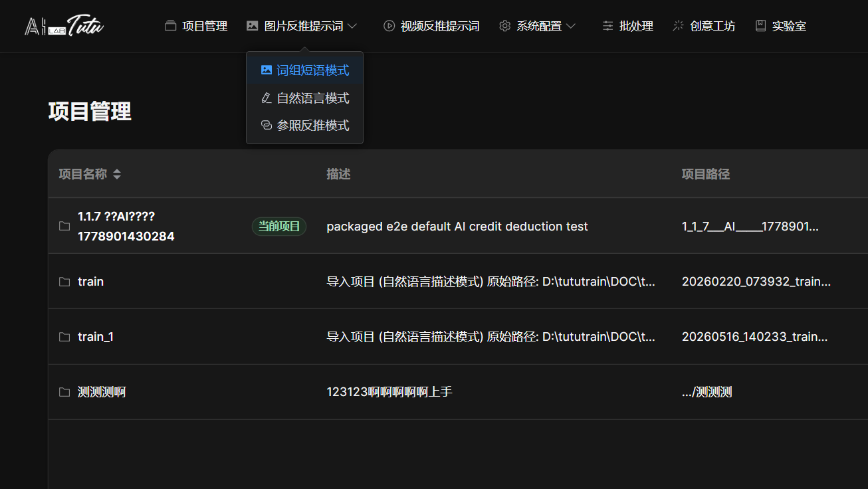Click description packaged e2e default AI credit deduction test

click(x=457, y=227)
